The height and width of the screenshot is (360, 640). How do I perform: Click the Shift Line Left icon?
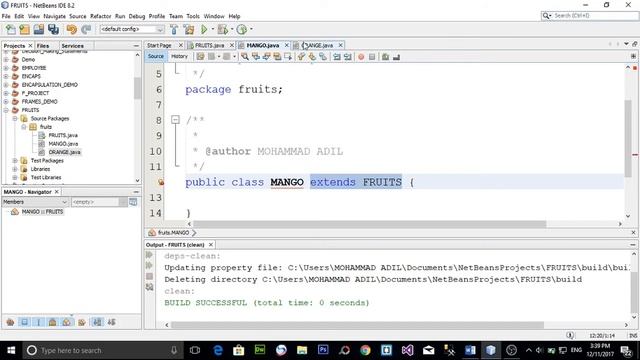point(337,57)
